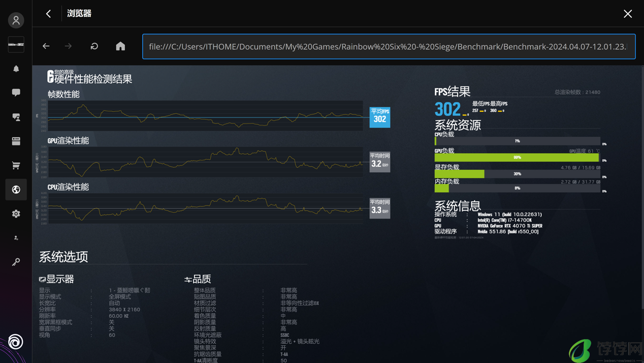Open the news feed icon
Viewport: 644px width, 363px height.
tap(16, 141)
